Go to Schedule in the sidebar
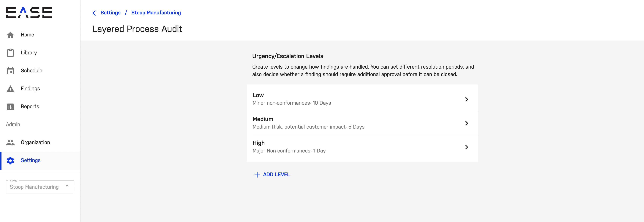 coord(31,71)
